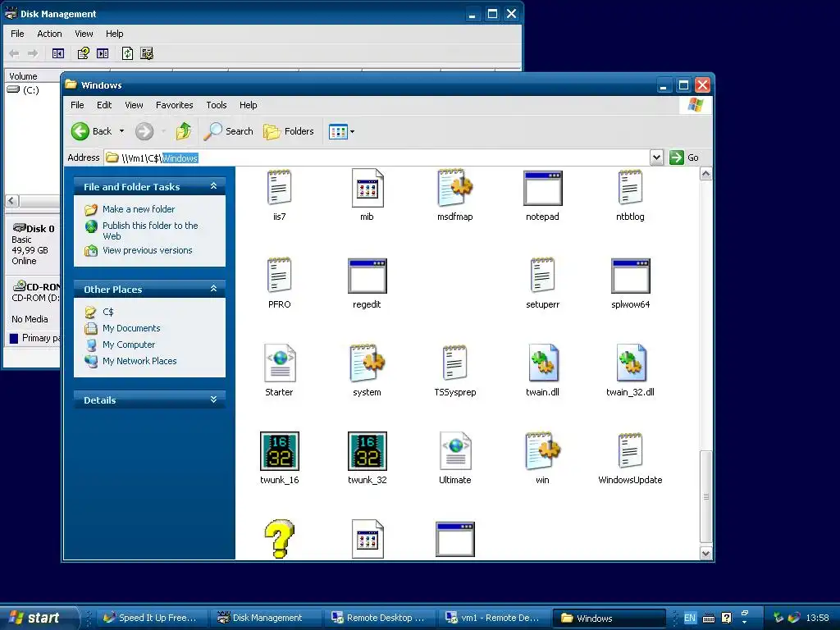Toggle the Folders pane button
This screenshot has width=840, height=630.
click(x=289, y=131)
